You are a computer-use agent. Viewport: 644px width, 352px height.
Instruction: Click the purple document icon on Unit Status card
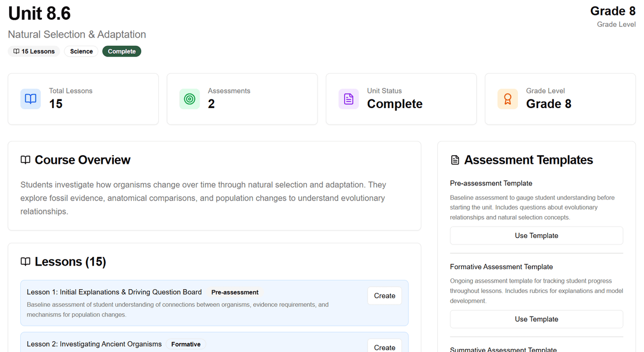(x=348, y=98)
